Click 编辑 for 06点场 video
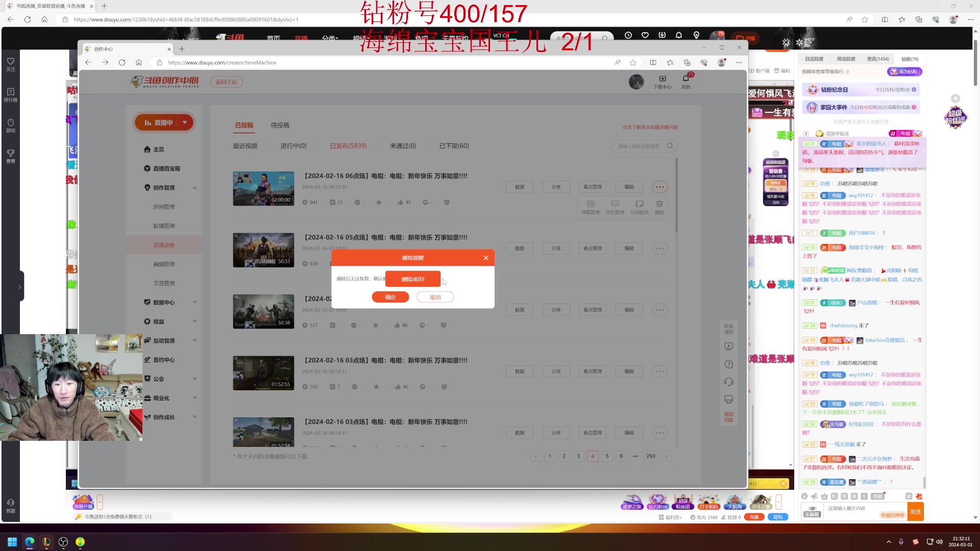980x551 pixels. coord(629,187)
